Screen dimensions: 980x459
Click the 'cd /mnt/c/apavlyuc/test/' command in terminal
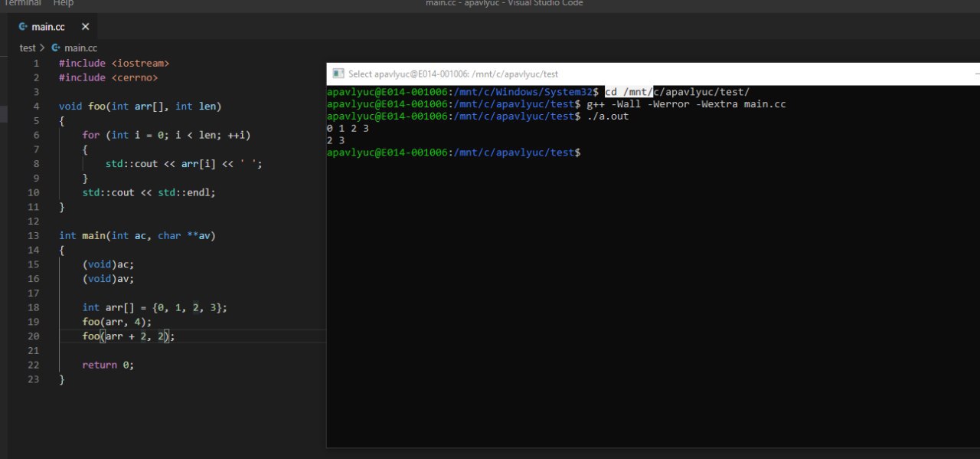click(678, 92)
